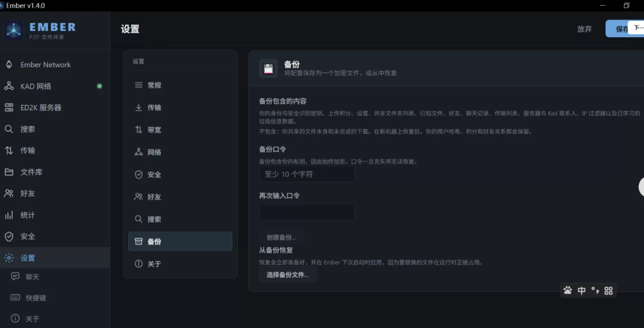Click the 关于 info icon in left sidebar
Image resolution: width=644 pixels, height=328 pixels.
point(15,318)
